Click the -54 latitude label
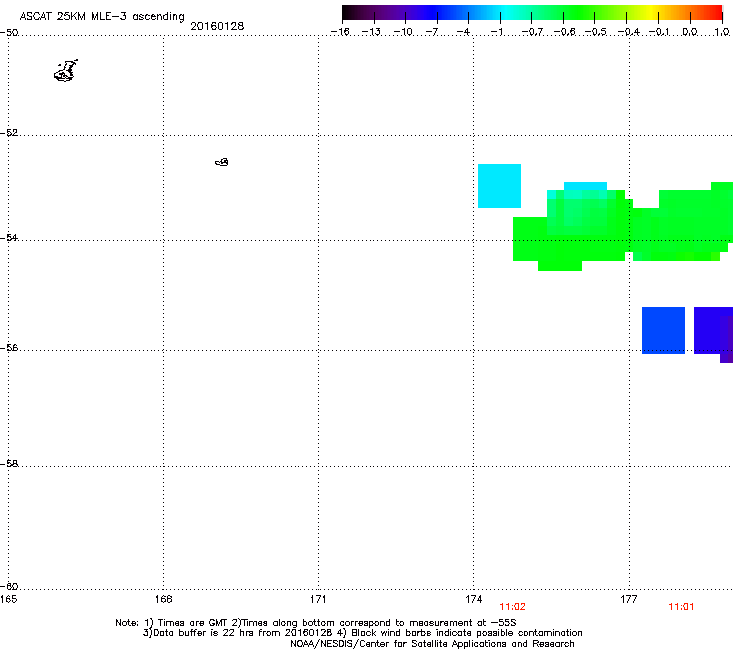The height and width of the screenshot is (650, 740). click(x=9, y=237)
